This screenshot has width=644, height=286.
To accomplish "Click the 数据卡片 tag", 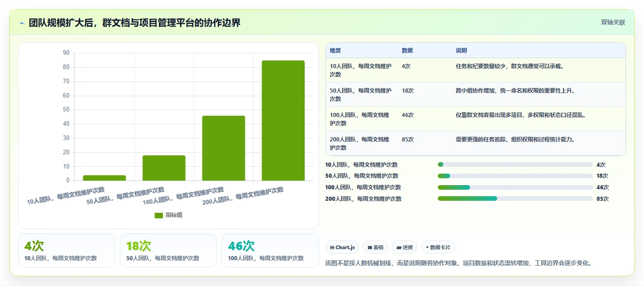I will [x=438, y=247].
